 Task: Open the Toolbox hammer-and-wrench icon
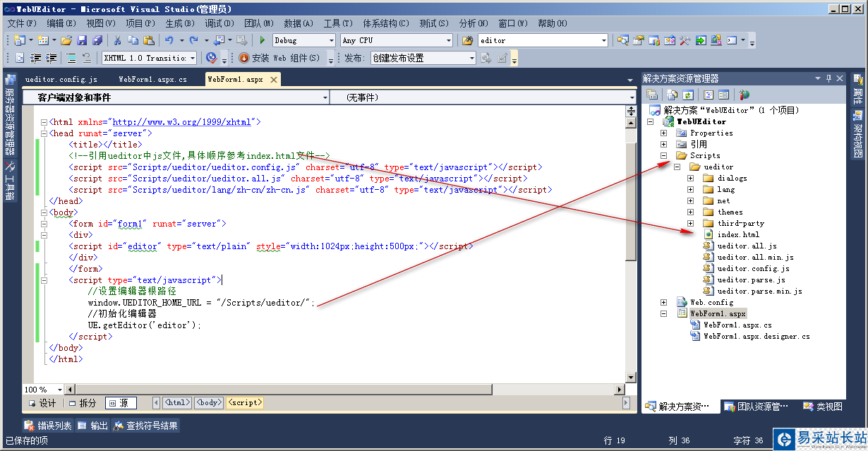tap(684, 40)
